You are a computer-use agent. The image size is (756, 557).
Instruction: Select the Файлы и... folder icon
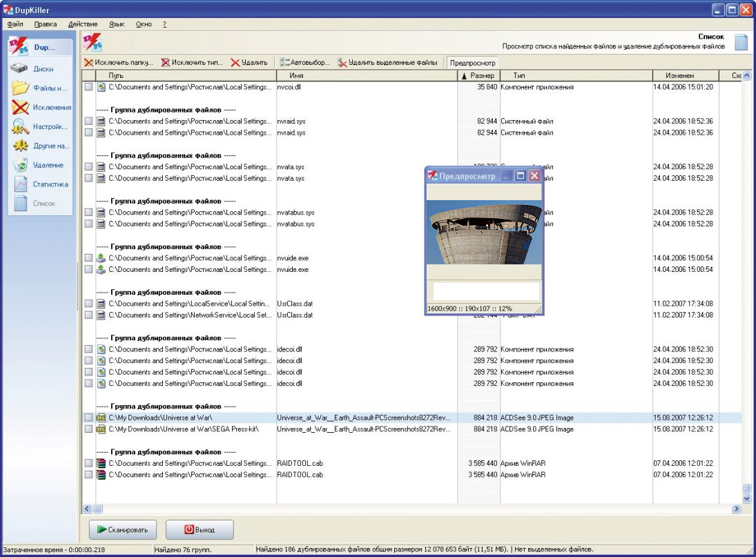pos(21,88)
